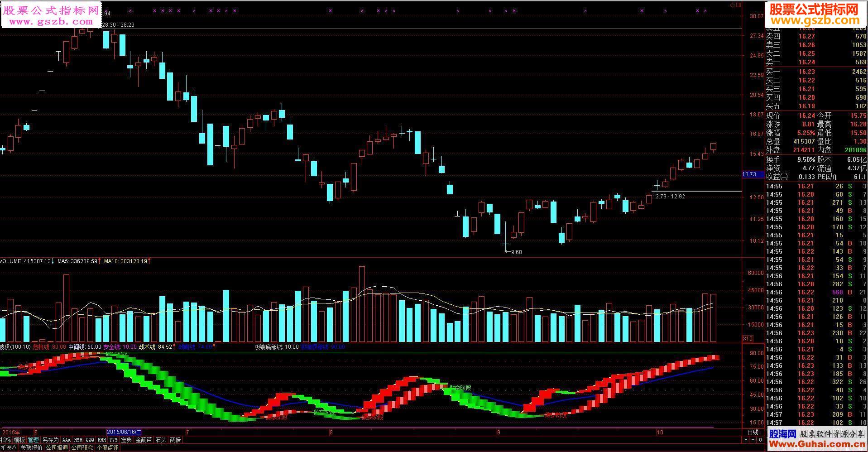Click the 换手 value 9.50%
Image resolution: width=868 pixels, height=452 pixels.
tap(806, 159)
